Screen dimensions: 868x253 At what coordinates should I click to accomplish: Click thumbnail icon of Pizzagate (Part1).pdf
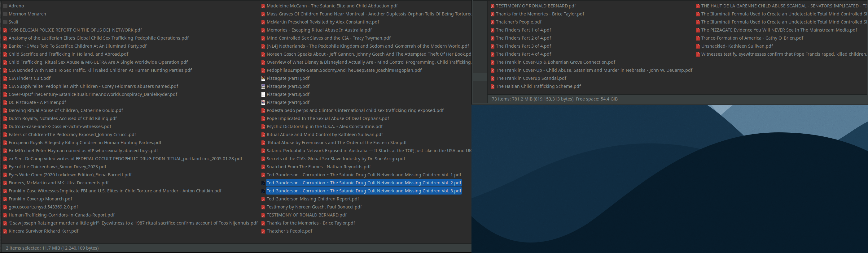(x=263, y=78)
